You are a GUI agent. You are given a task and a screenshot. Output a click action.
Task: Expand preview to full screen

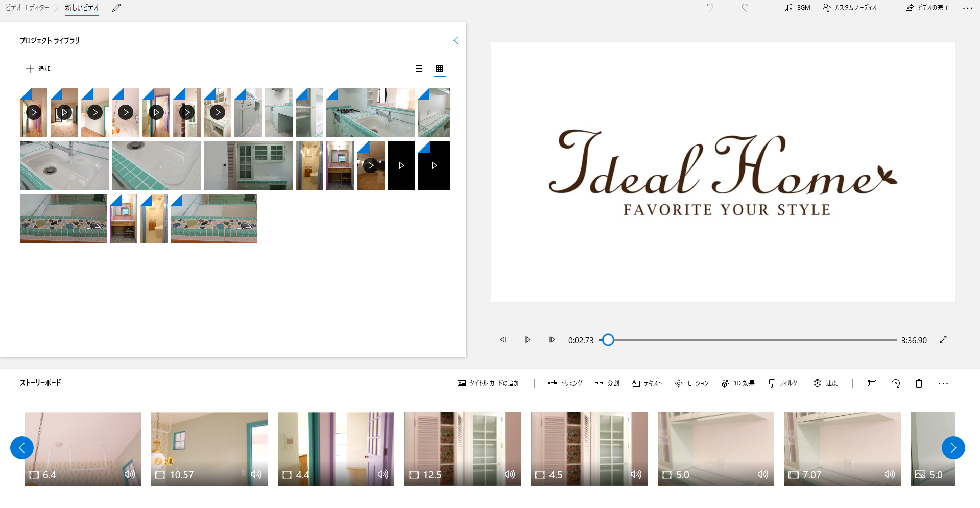(x=943, y=340)
